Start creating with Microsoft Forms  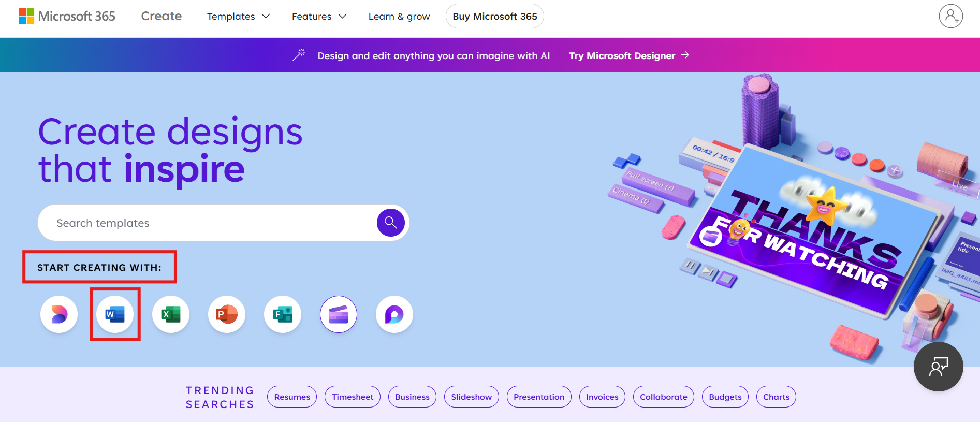tap(283, 314)
